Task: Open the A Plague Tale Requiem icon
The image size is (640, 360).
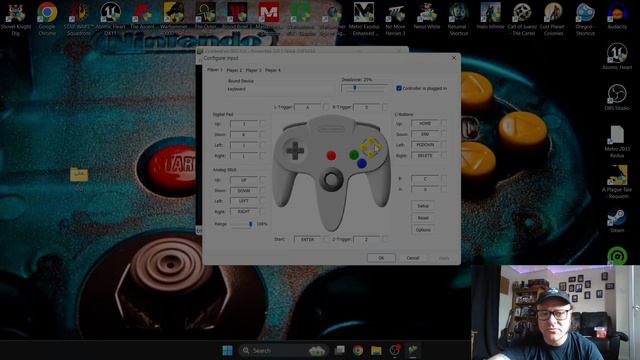Action: click(x=617, y=182)
